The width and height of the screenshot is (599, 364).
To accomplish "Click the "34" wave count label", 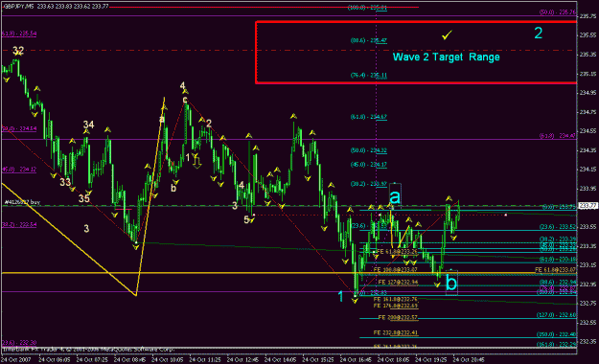I will 88,125.
